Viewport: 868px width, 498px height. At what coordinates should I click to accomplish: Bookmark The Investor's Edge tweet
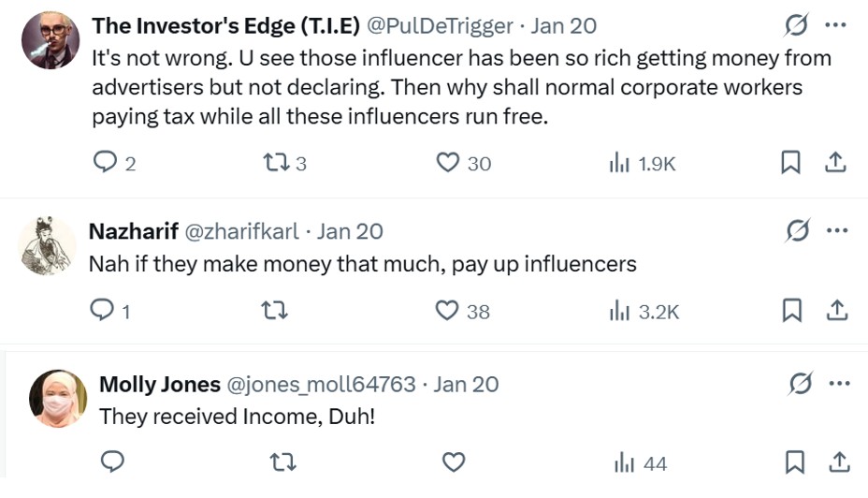point(791,163)
